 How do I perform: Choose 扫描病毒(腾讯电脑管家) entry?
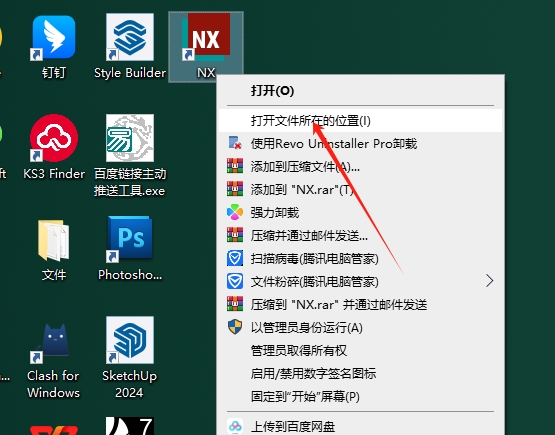[x=360, y=258]
